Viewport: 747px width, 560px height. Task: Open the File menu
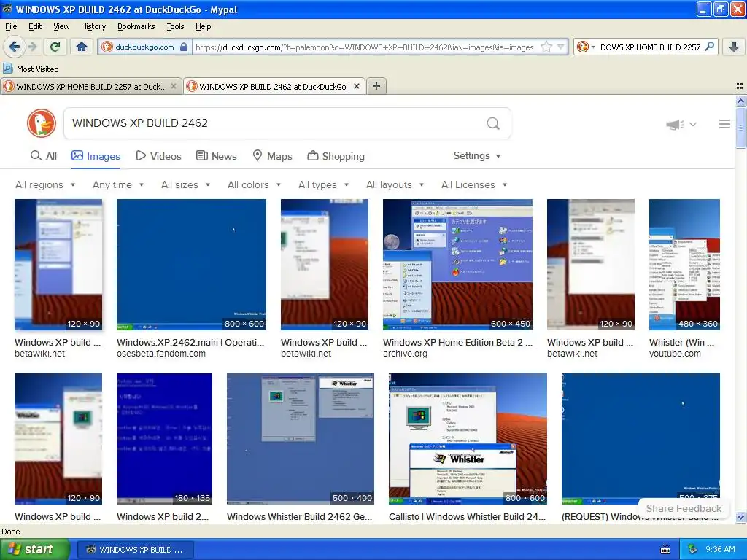pos(11,26)
